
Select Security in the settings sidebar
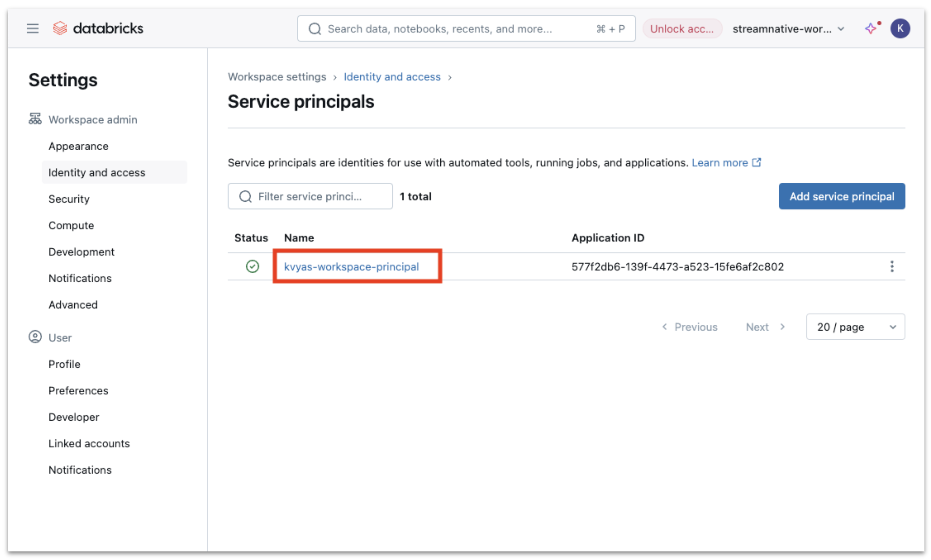(x=69, y=199)
